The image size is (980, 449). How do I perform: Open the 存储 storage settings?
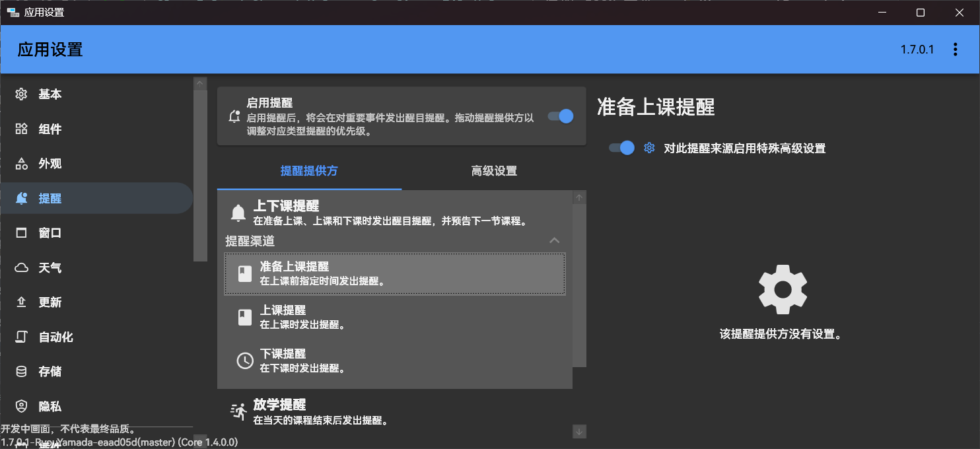click(x=49, y=371)
